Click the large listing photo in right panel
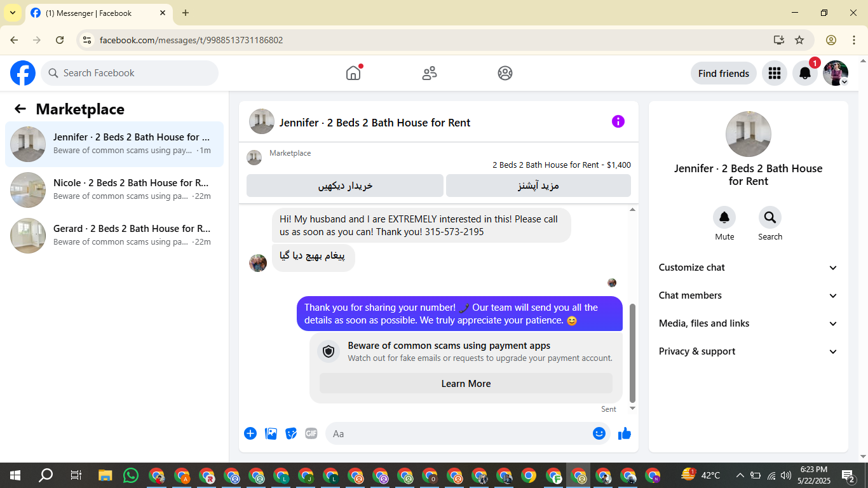 749,134
